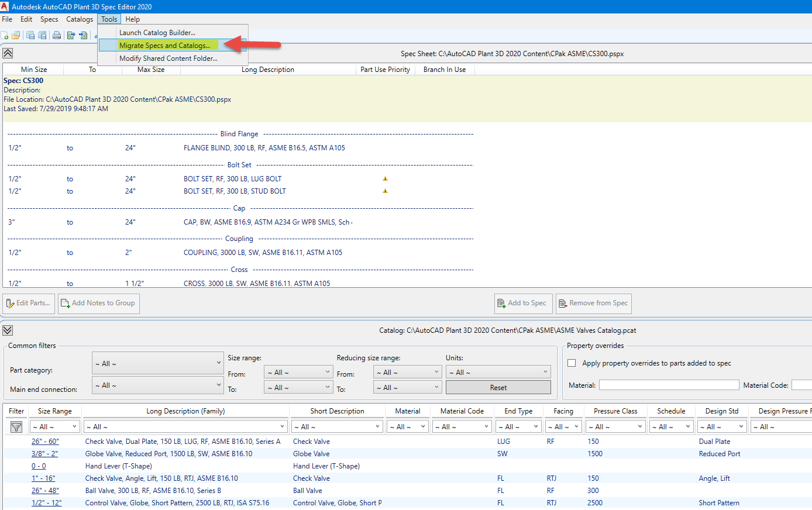Select Migrate Specs and Catalogs menu entry
The width and height of the screenshot is (812, 510).
coord(173,46)
